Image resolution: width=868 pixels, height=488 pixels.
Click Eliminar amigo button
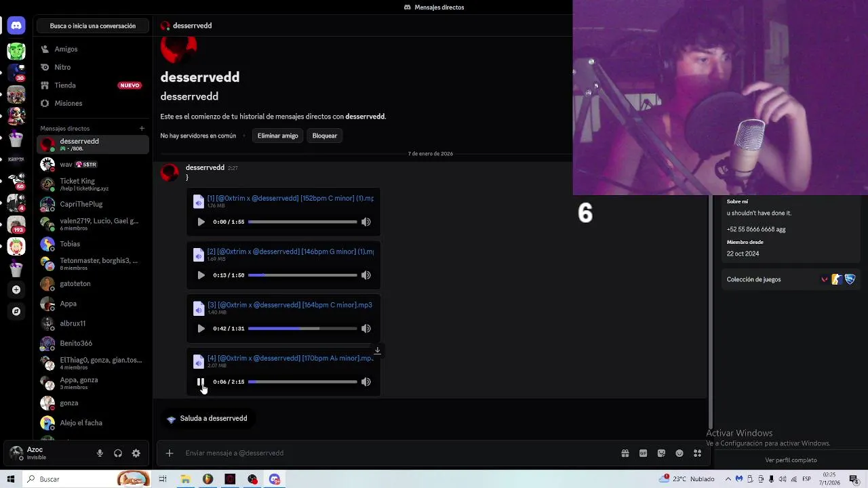pos(277,136)
